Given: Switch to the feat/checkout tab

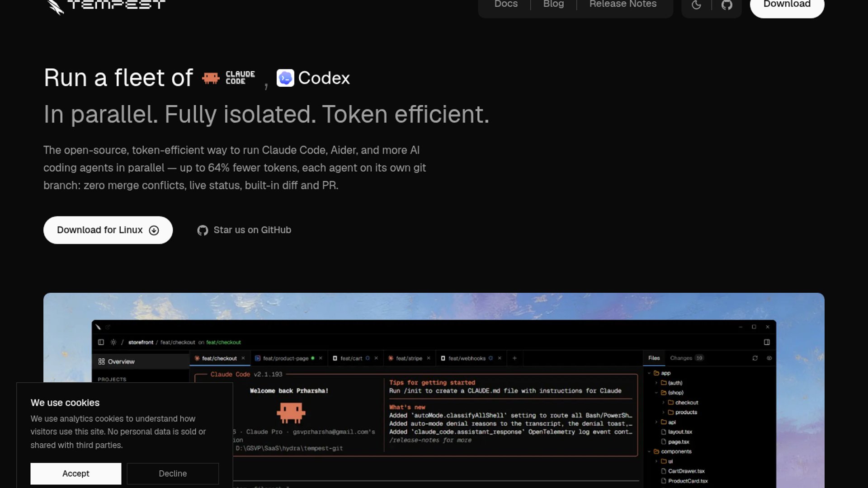Looking at the screenshot, I should [x=219, y=358].
